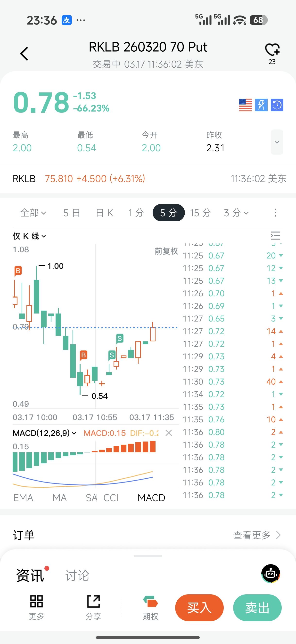Open the history clock icon
The height and width of the screenshot is (644, 296).
point(277,105)
